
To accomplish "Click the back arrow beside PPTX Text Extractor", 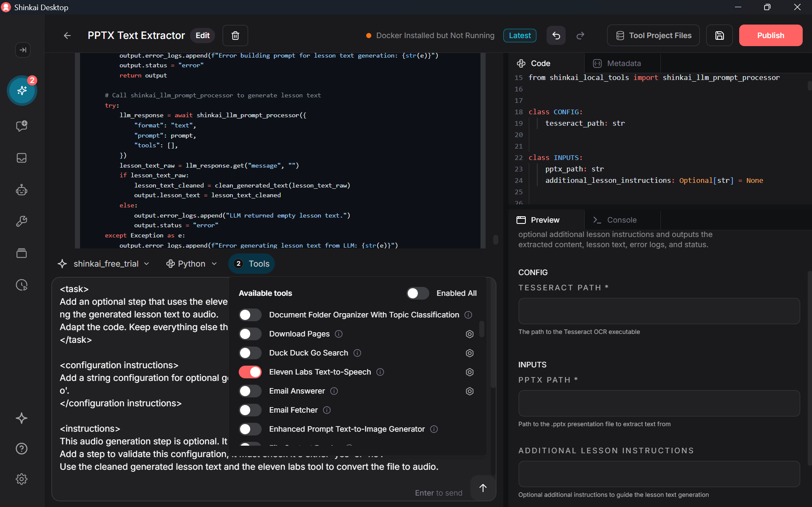I will 67,36.
